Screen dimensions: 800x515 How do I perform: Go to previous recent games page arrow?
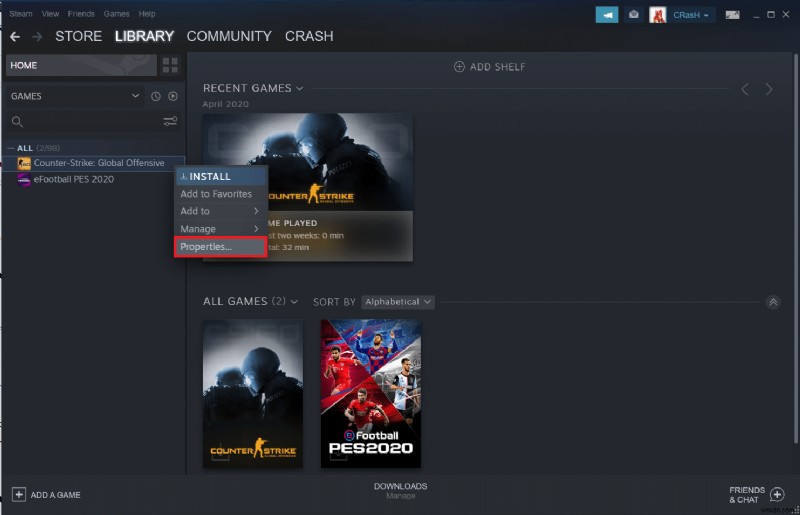(745, 90)
